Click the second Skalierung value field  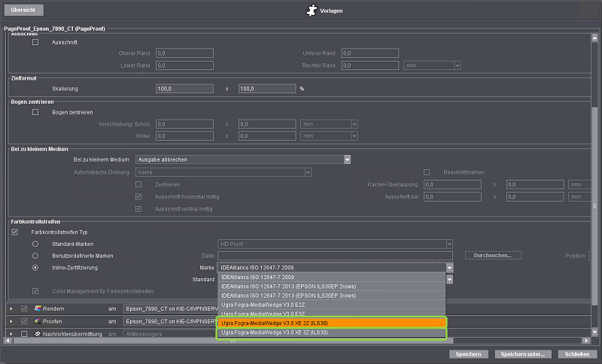click(x=267, y=89)
